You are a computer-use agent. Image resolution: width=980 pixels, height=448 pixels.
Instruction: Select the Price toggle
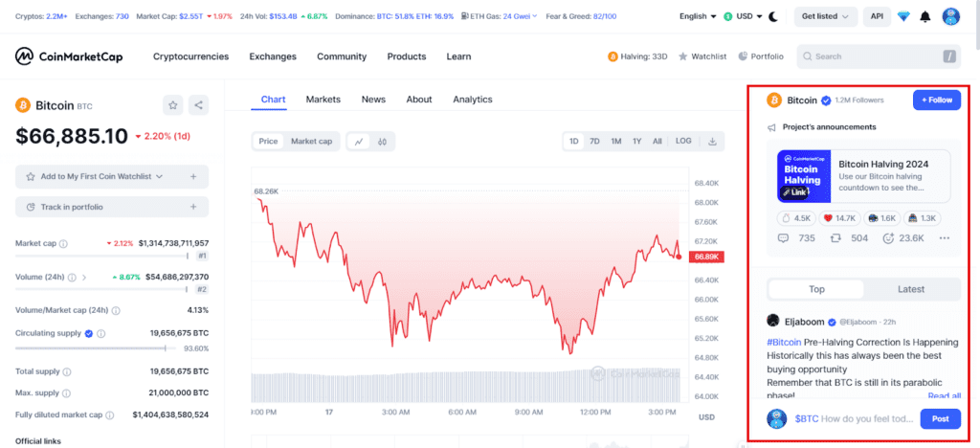coord(268,142)
